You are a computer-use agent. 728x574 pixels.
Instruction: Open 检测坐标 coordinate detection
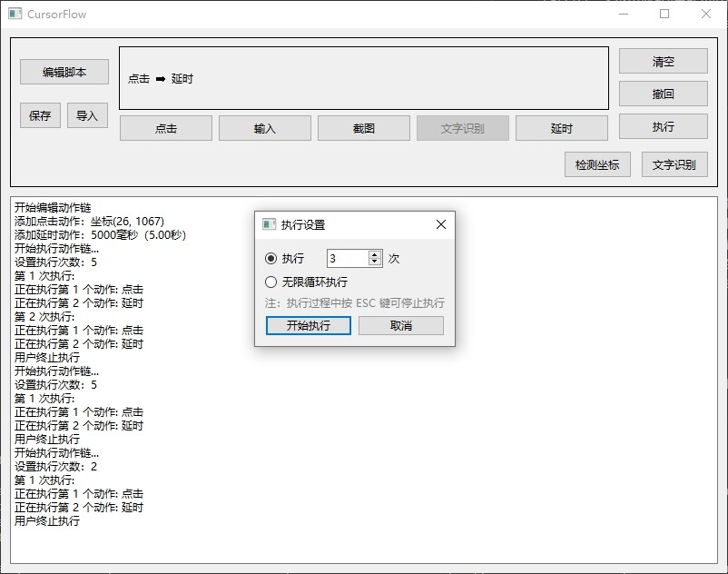[x=597, y=164]
